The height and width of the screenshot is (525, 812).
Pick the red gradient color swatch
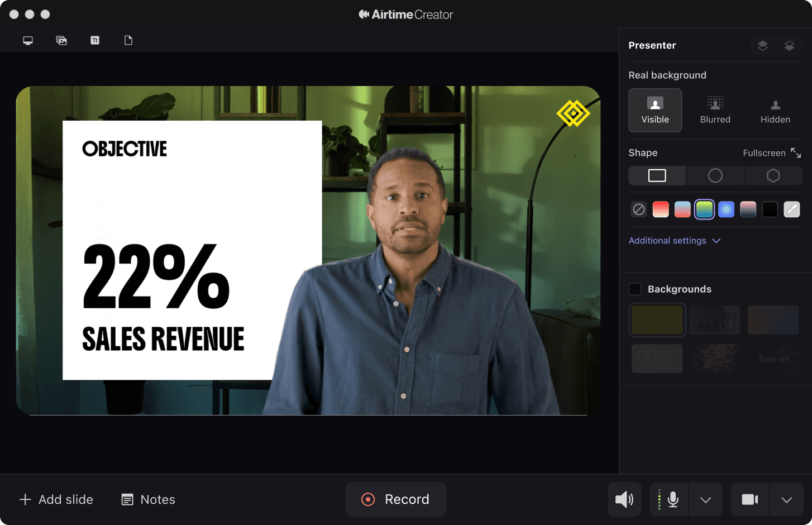[x=661, y=209]
